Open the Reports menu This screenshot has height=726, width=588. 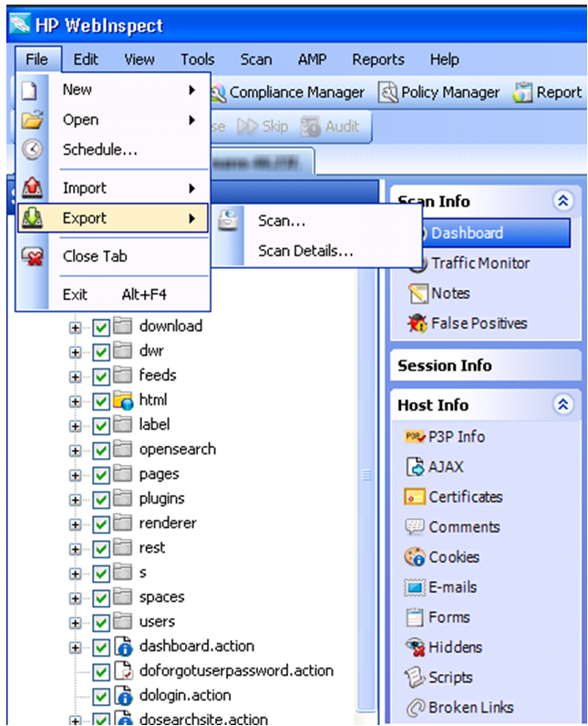pyautogui.click(x=378, y=59)
